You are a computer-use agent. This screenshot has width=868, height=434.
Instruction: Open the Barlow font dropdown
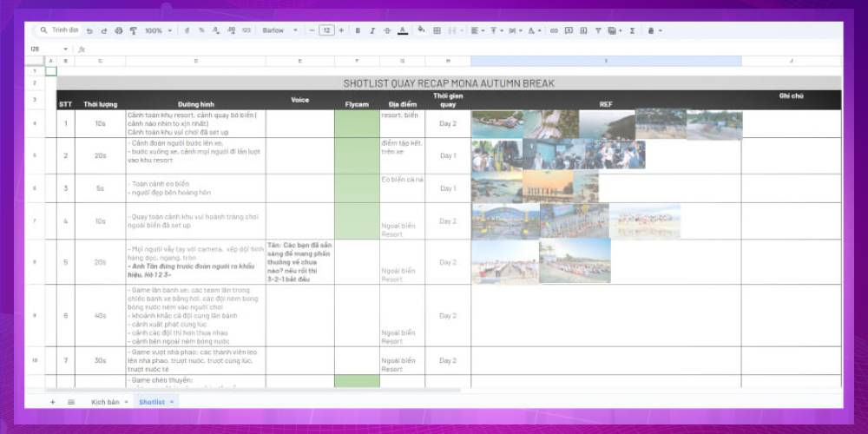pos(280,30)
